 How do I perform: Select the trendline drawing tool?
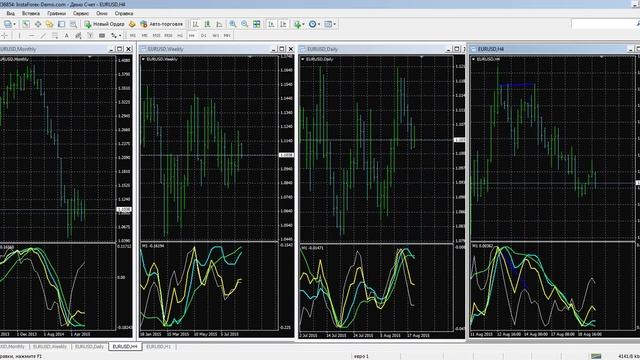coord(43,36)
